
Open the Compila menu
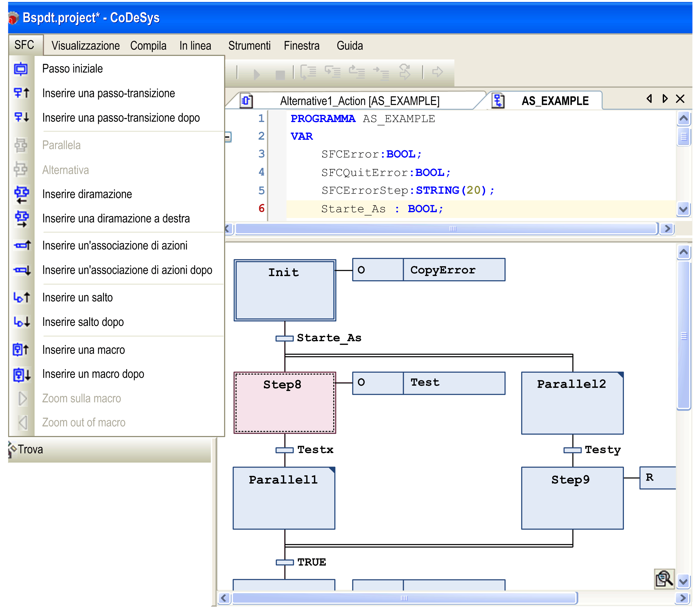(148, 45)
